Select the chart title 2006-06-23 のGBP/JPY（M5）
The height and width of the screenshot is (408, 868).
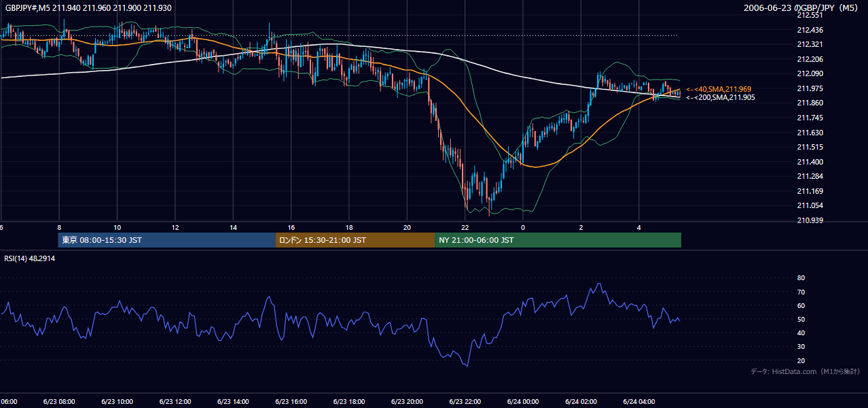801,8
